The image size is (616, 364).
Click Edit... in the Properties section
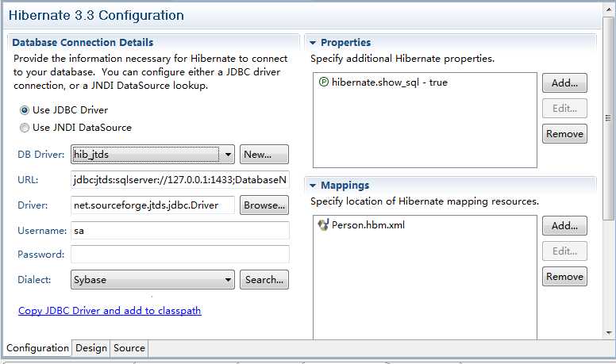click(x=564, y=109)
